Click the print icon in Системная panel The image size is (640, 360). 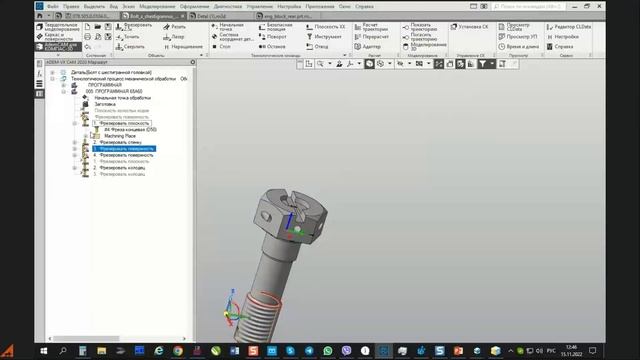point(87,37)
